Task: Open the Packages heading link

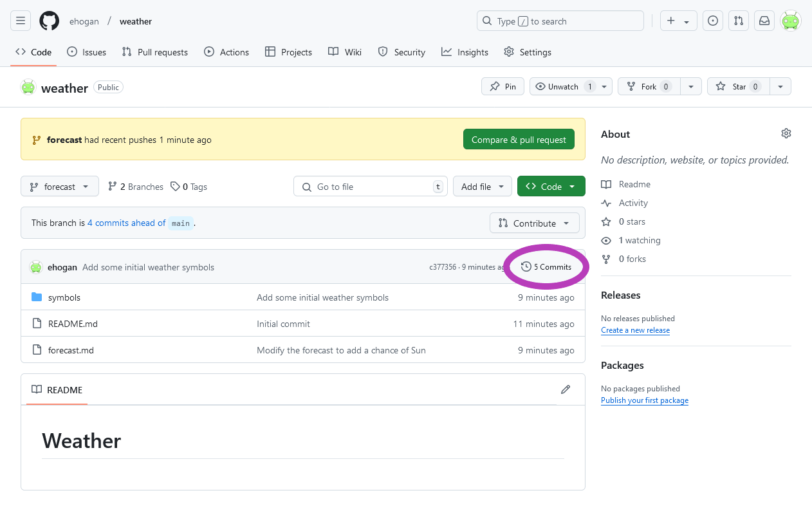Action: [x=622, y=365]
